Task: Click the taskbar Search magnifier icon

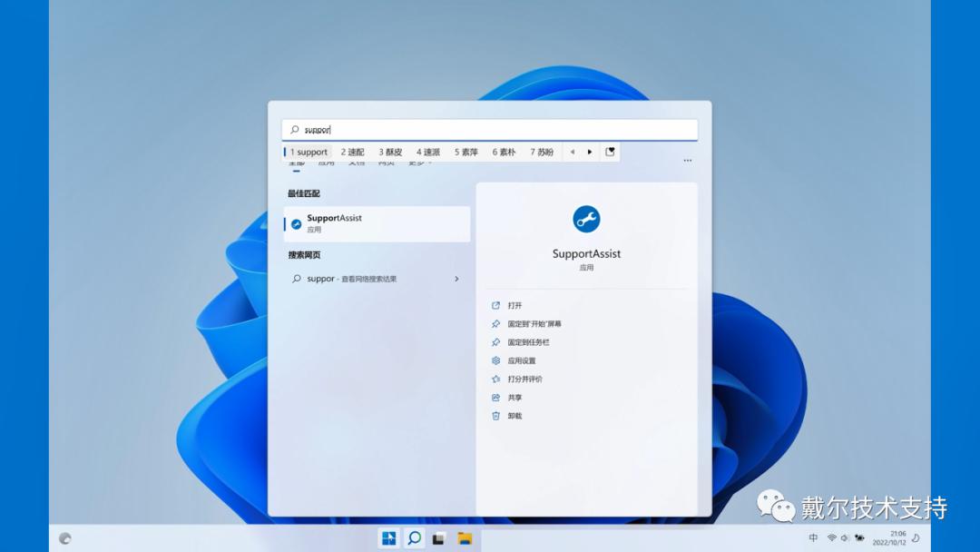Action: (x=414, y=538)
